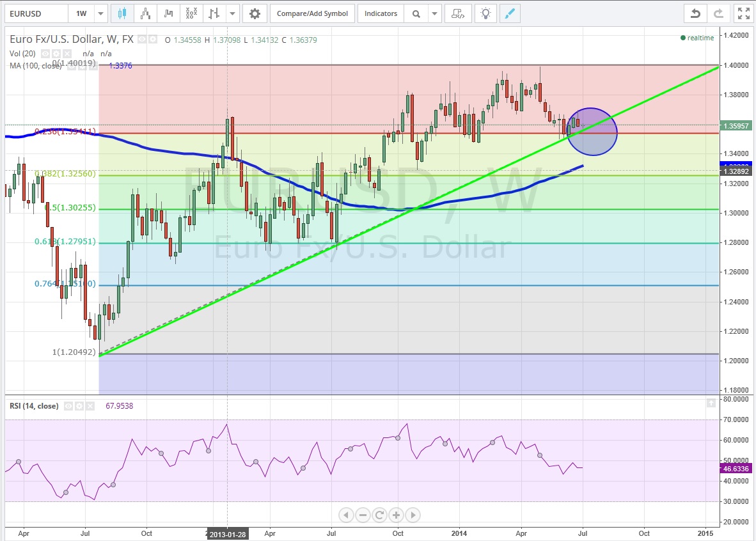Expand the dropdown beside the search icon

tap(435, 13)
